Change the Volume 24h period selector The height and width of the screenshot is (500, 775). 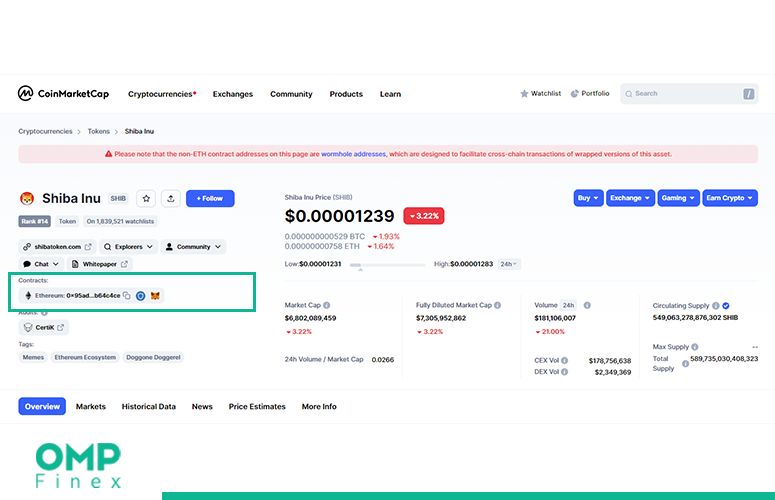(x=568, y=305)
